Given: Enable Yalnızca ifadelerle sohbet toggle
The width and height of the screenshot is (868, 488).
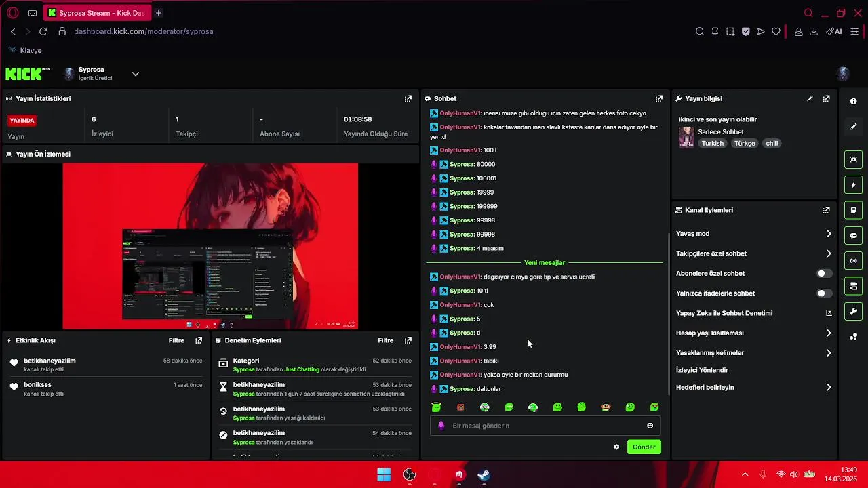Looking at the screenshot, I should coord(824,293).
